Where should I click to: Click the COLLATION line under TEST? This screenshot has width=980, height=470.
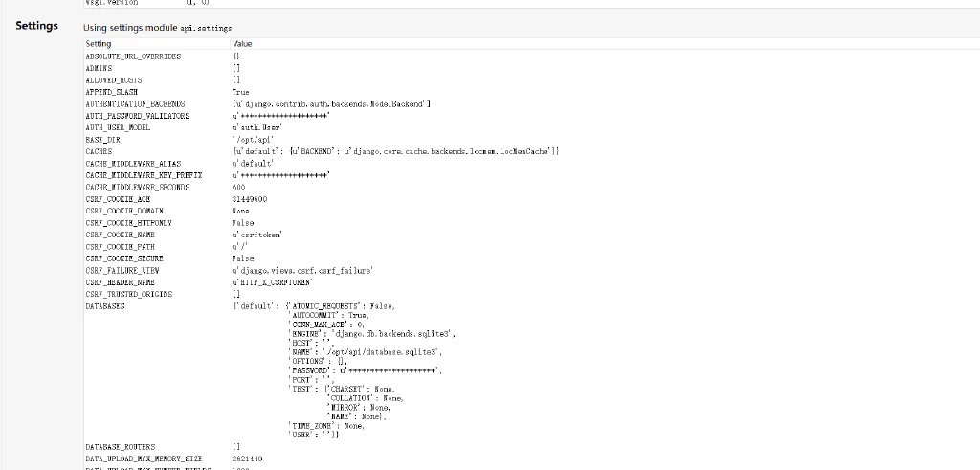pos(365,398)
